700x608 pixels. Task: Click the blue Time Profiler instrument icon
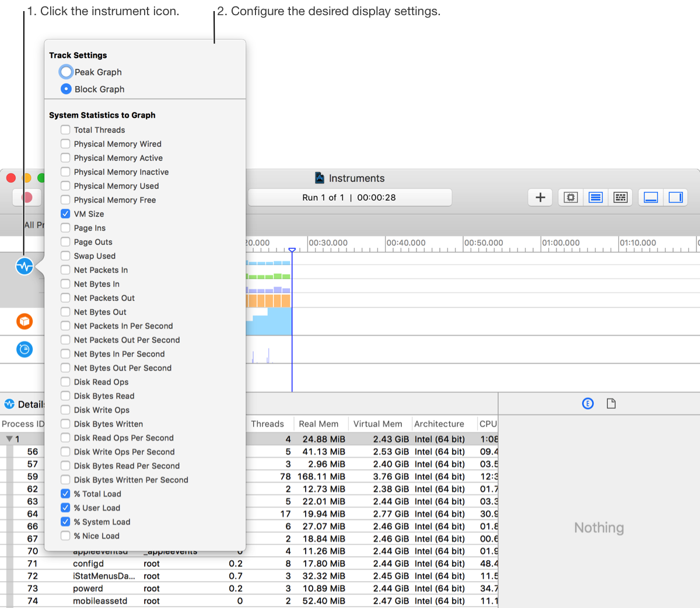coord(24,349)
